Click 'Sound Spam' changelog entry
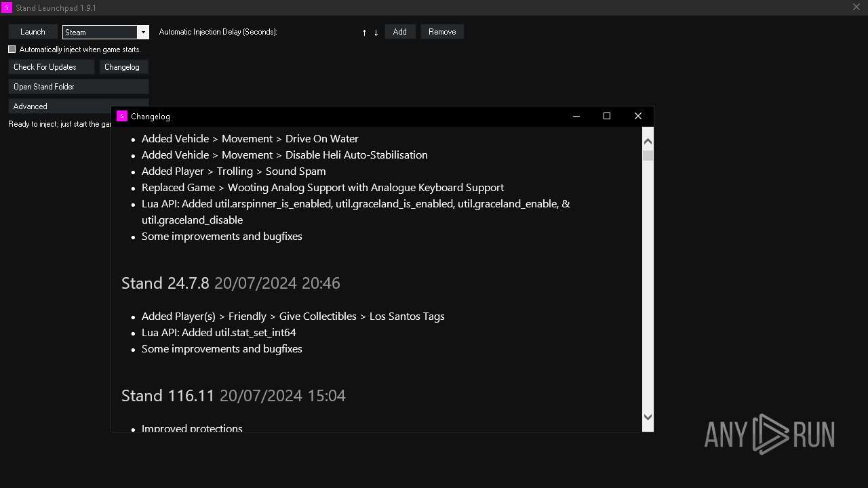This screenshot has width=868, height=488. click(x=234, y=171)
